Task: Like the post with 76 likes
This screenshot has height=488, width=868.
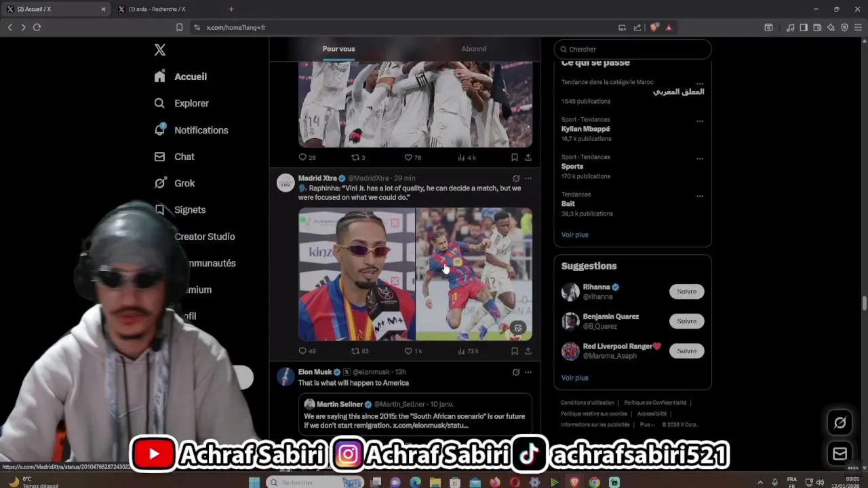Action: point(408,157)
